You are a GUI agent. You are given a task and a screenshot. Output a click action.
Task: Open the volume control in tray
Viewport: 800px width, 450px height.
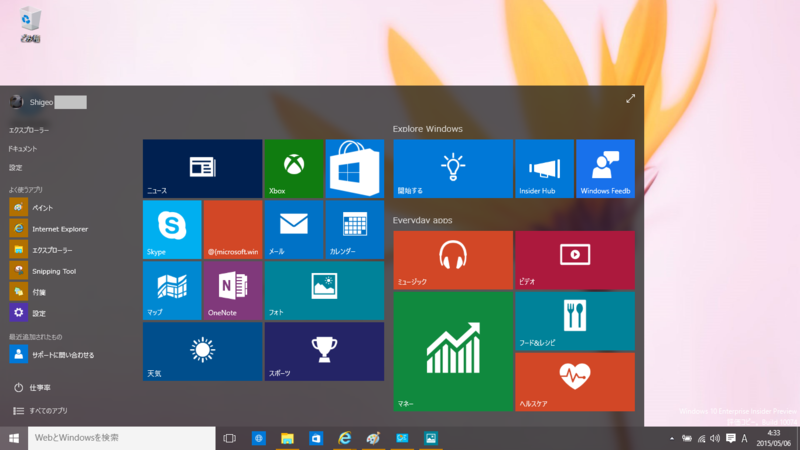click(x=715, y=438)
